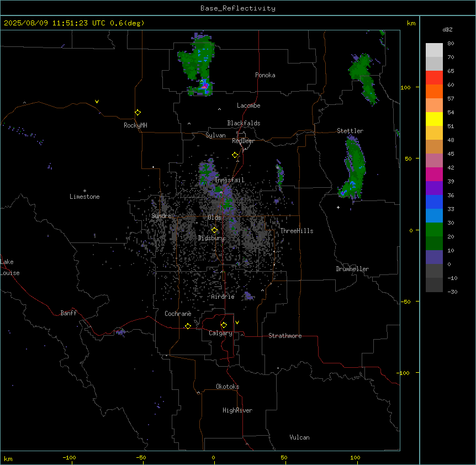Click the Strathmore label
476x465 pixels.
(x=285, y=336)
